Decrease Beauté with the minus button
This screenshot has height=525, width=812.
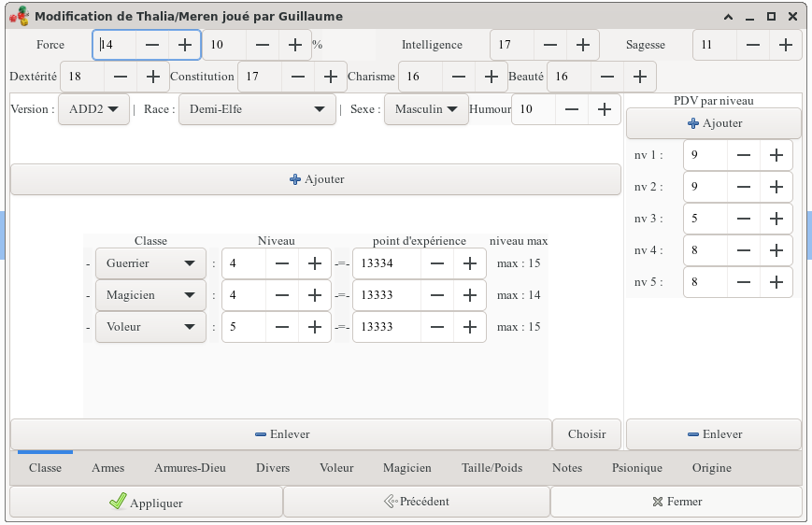(x=607, y=77)
